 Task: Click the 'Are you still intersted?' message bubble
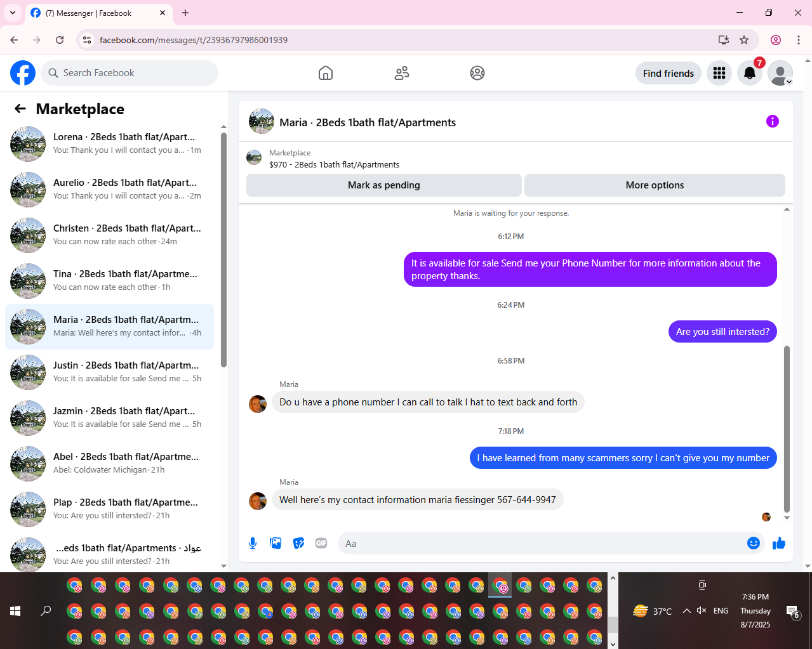pyautogui.click(x=722, y=331)
